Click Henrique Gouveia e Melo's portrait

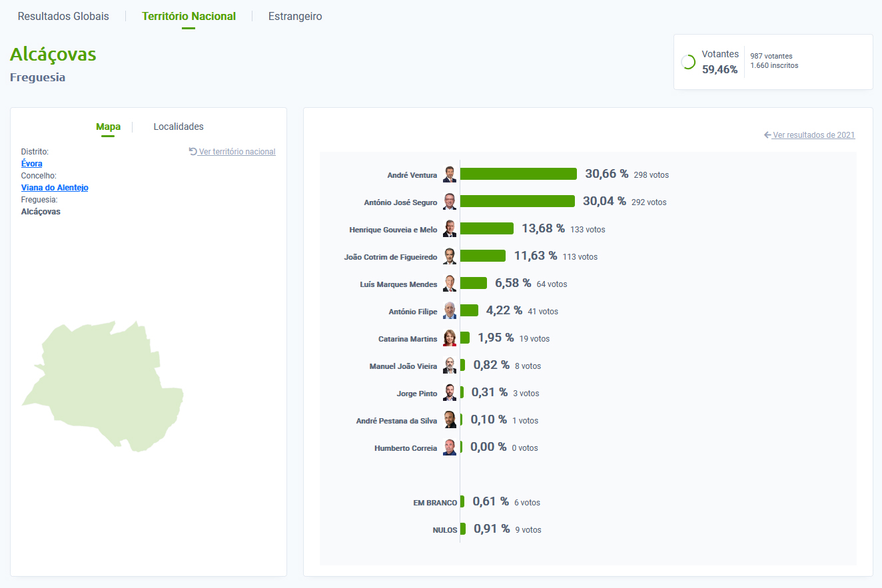point(450,229)
